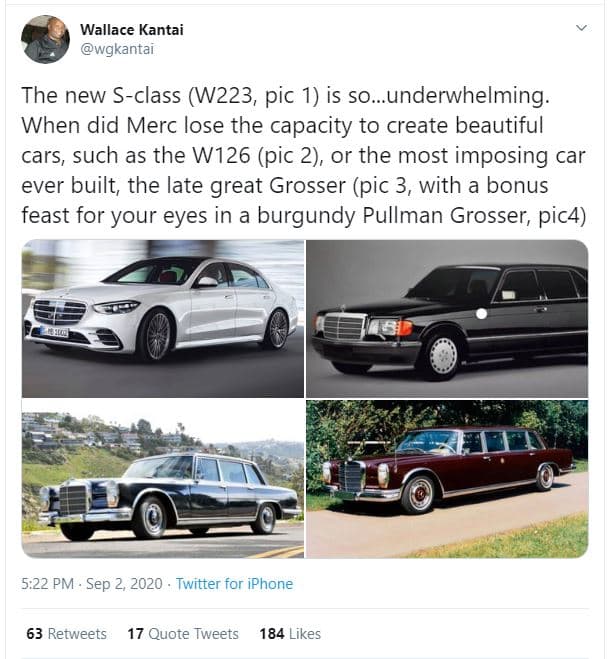Screen dimensions: 609x659
Task: Expand the tweet options chevron menu
Action: [581, 30]
